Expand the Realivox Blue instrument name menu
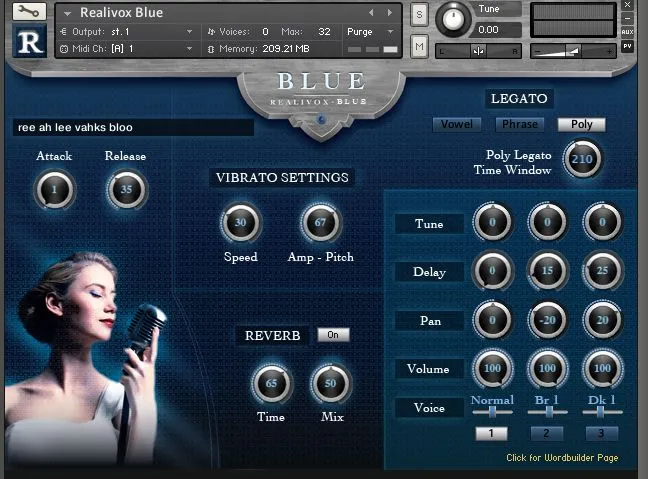The height and width of the screenshot is (479, 648). tap(68, 13)
